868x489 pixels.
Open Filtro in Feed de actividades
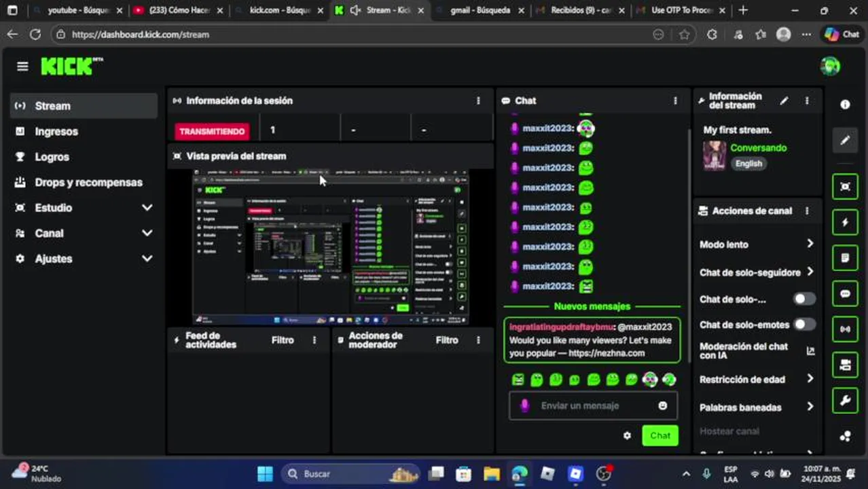click(x=283, y=340)
